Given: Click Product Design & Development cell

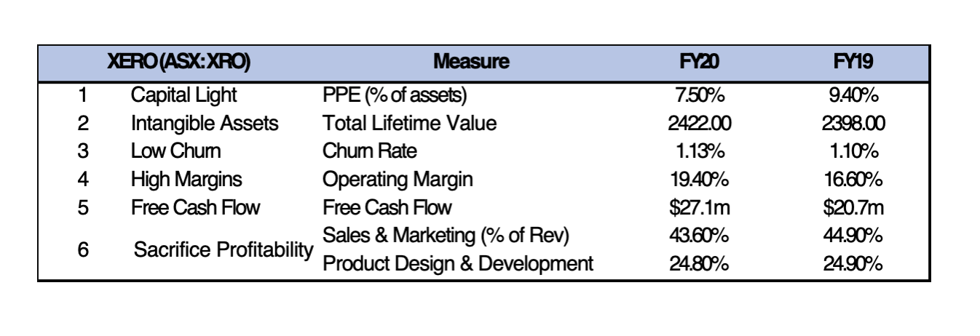Looking at the screenshot, I should [x=457, y=263].
